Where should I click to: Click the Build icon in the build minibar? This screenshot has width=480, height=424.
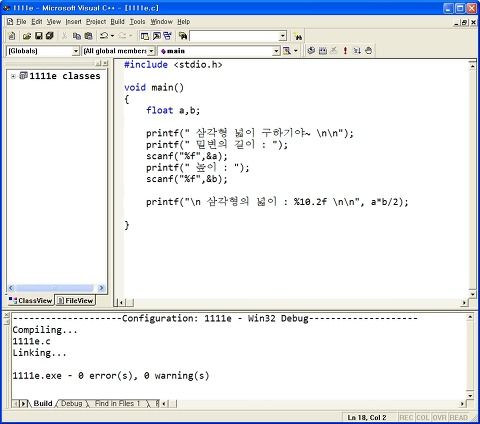pyautogui.click(x=323, y=51)
